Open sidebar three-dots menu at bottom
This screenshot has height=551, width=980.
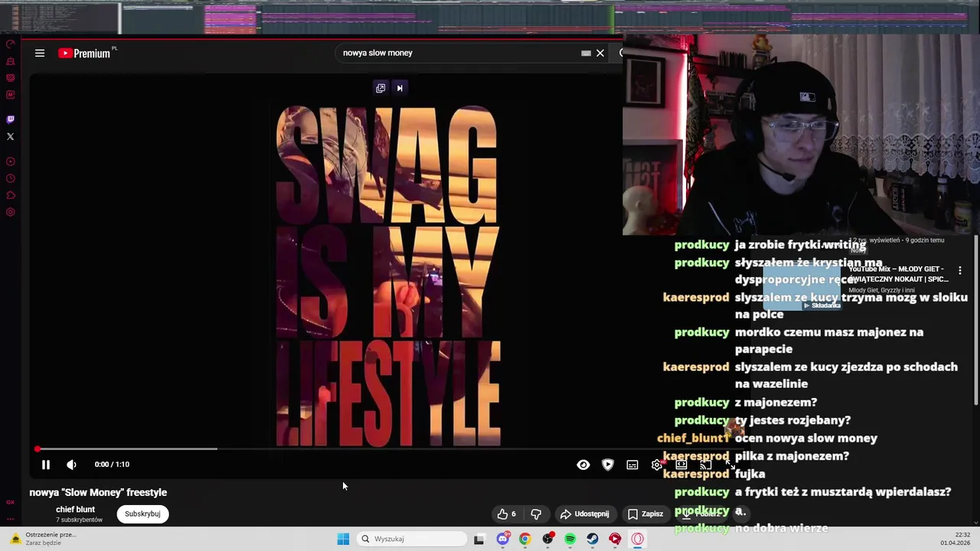tap(11, 519)
